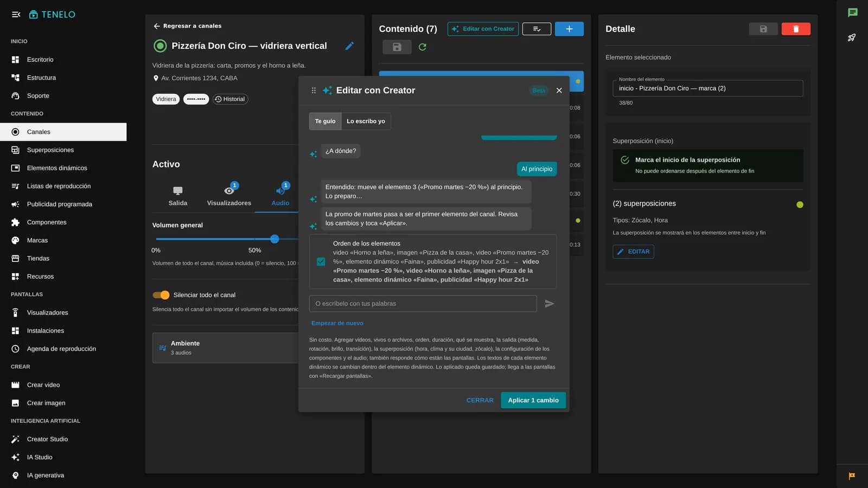Switch to the Te guío mode
868x488 pixels.
click(x=325, y=121)
